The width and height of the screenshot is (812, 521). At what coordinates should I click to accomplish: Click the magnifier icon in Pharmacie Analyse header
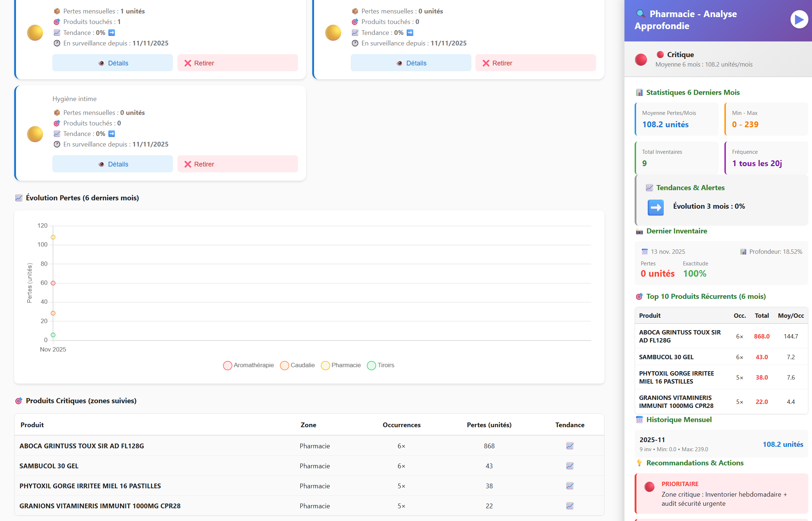640,14
